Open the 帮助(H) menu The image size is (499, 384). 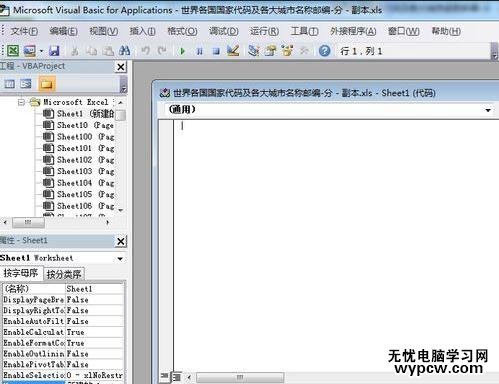tap(446, 31)
